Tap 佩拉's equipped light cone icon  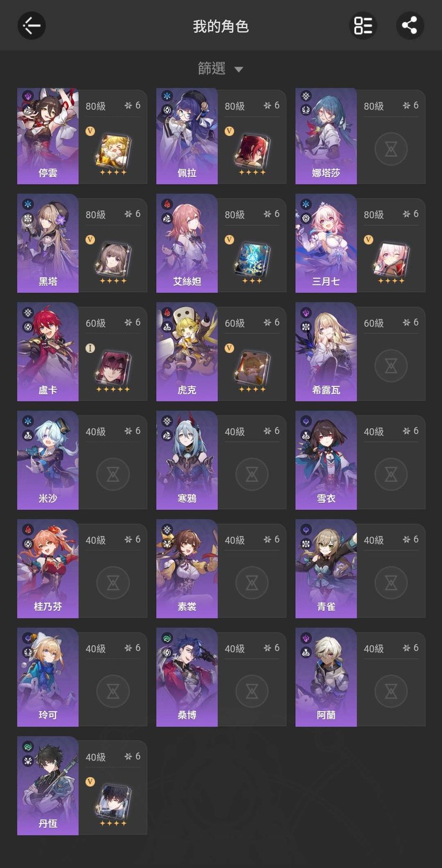(252, 150)
